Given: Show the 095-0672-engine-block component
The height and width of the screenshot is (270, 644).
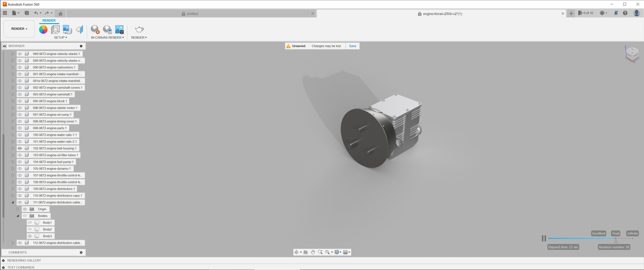Looking at the screenshot, I should click(20, 101).
